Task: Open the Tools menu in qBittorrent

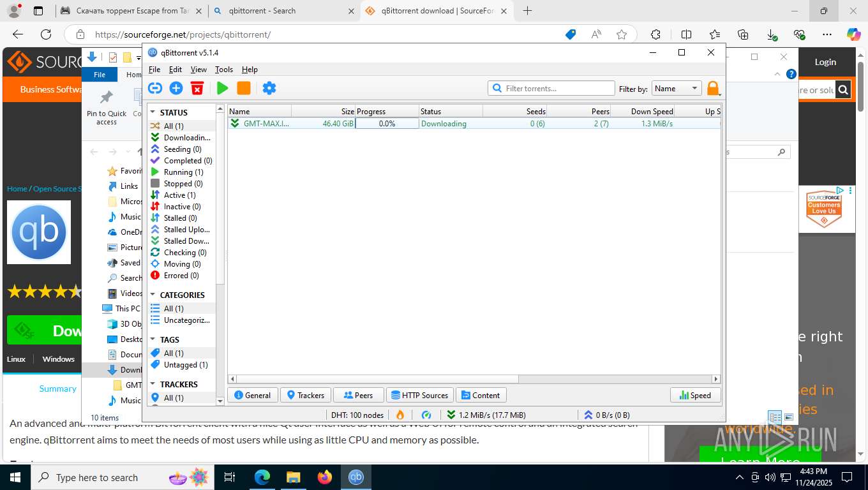Action: [x=224, y=70]
